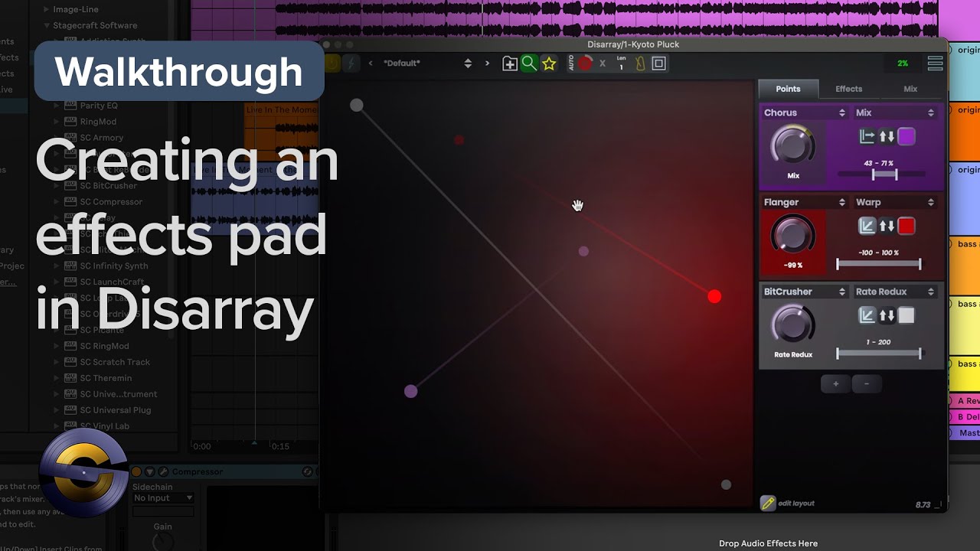Click the Chorus curve direction icon
The height and width of the screenshot is (551, 980).
click(x=867, y=137)
